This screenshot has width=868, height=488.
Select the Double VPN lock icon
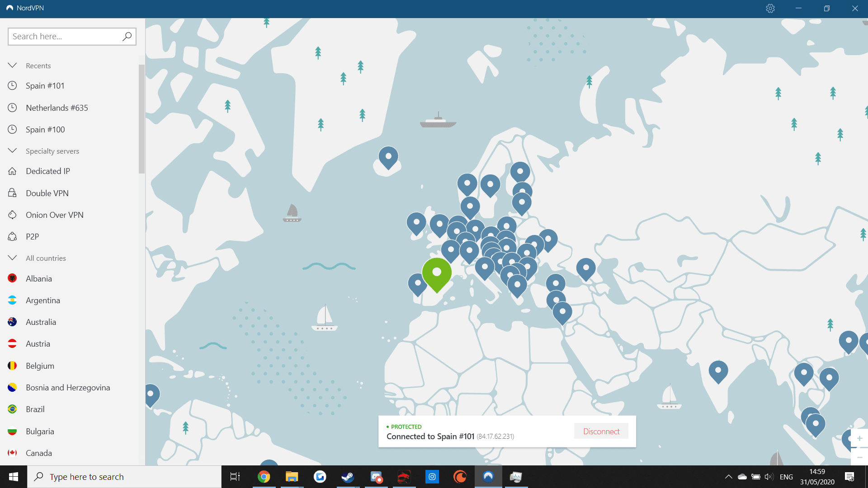[12, 193]
